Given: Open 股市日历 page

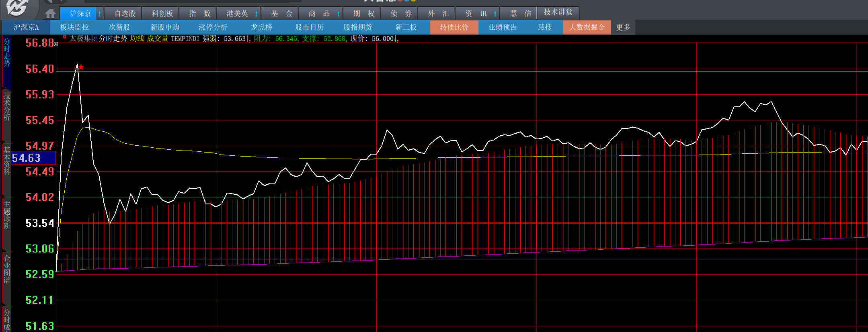Looking at the screenshot, I should coord(310,27).
